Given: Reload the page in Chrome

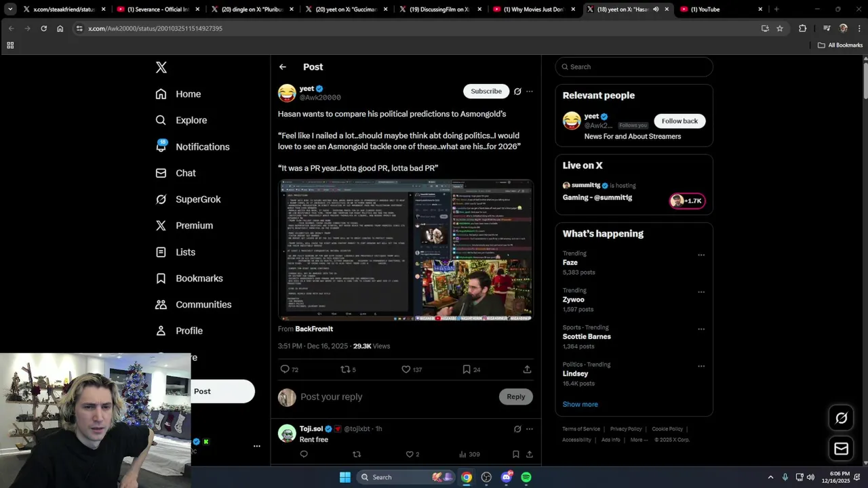Looking at the screenshot, I should pyautogui.click(x=43, y=28).
